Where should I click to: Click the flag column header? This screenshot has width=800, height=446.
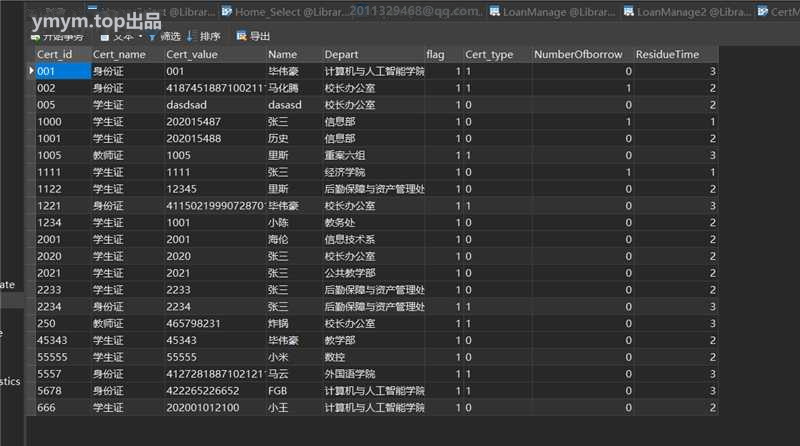click(x=435, y=54)
